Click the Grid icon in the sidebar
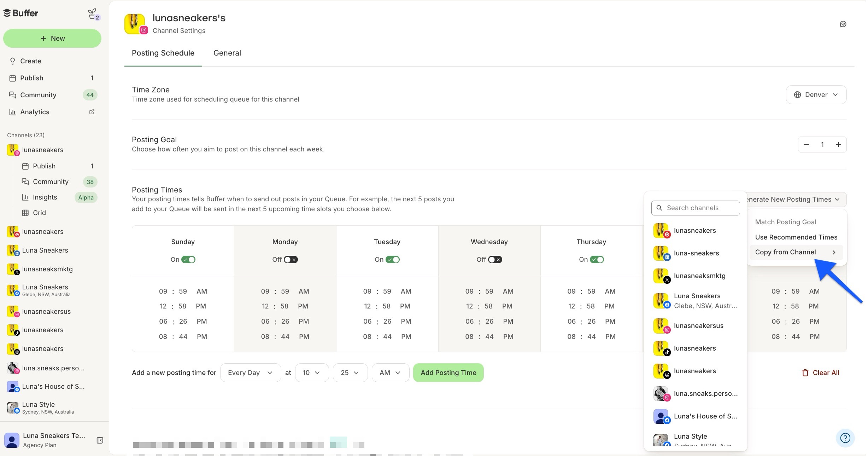 (x=26, y=213)
